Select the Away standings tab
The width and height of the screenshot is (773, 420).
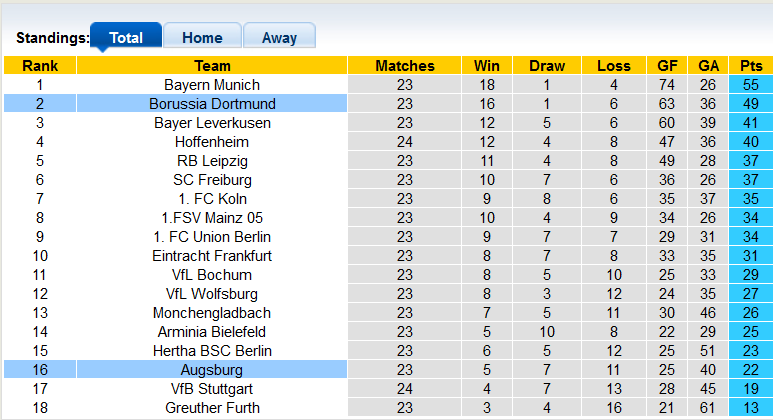pos(279,38)
